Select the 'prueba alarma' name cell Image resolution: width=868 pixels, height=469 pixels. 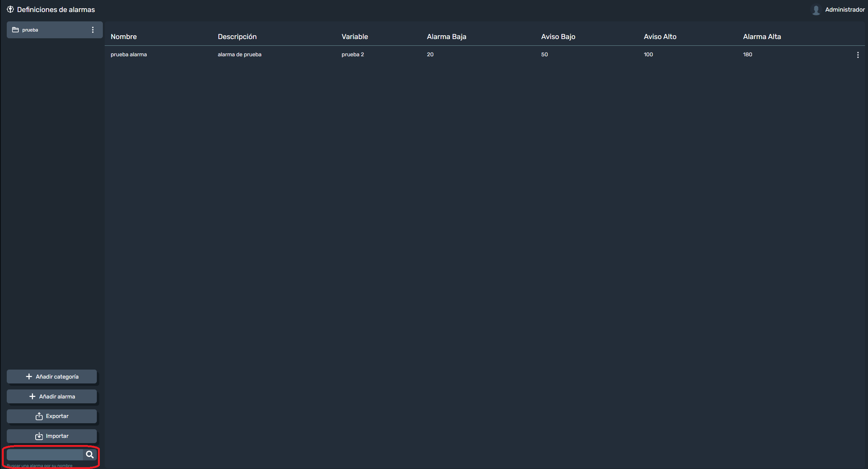pos(129,54)
